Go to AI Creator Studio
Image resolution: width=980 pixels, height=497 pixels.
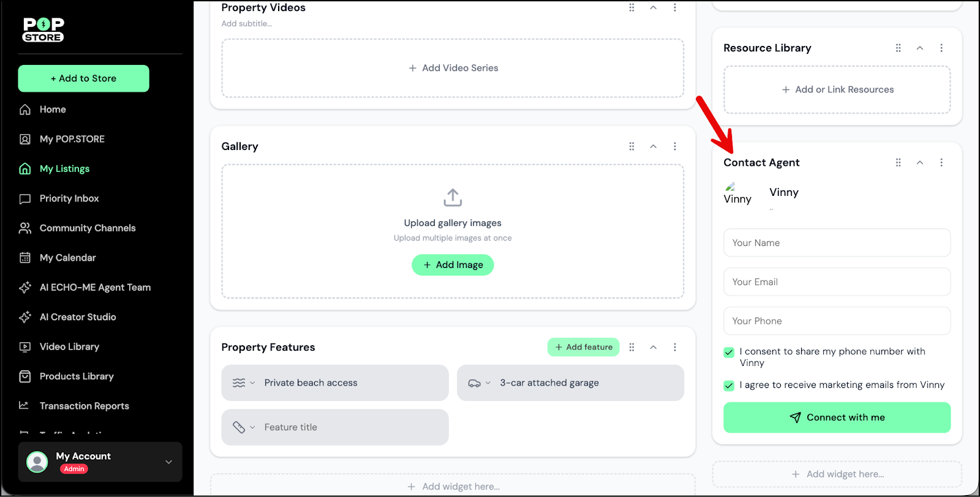[77, 317]
